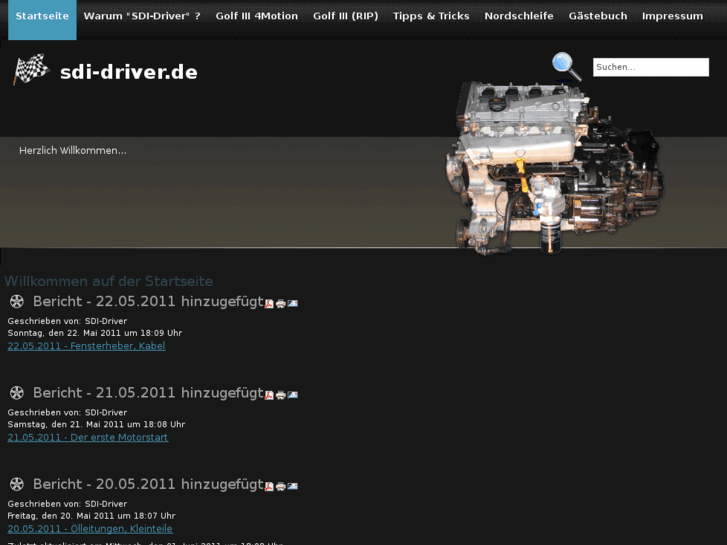Open the Golf III 4Motion menu
Screen dimensions: 727x545
[x=257, y=16]
